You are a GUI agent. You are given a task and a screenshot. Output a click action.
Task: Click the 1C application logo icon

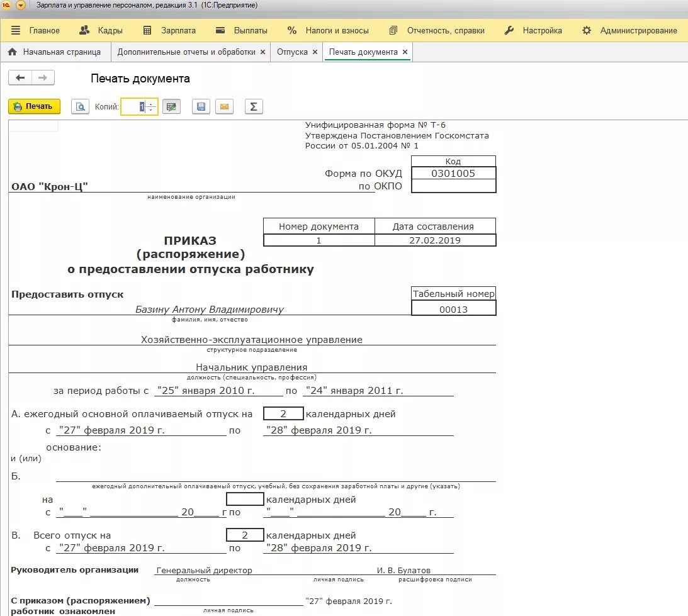[x=6, y=5]
